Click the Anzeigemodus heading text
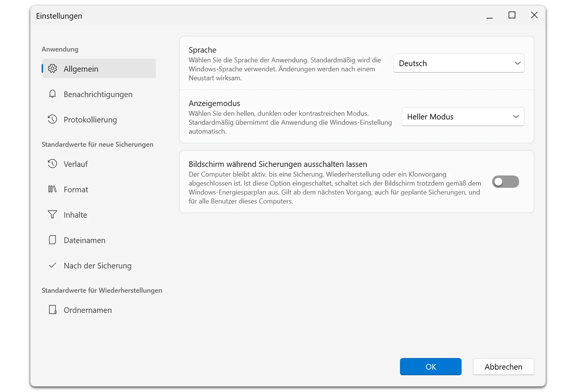576x392 pixels. tap(214, 103)
